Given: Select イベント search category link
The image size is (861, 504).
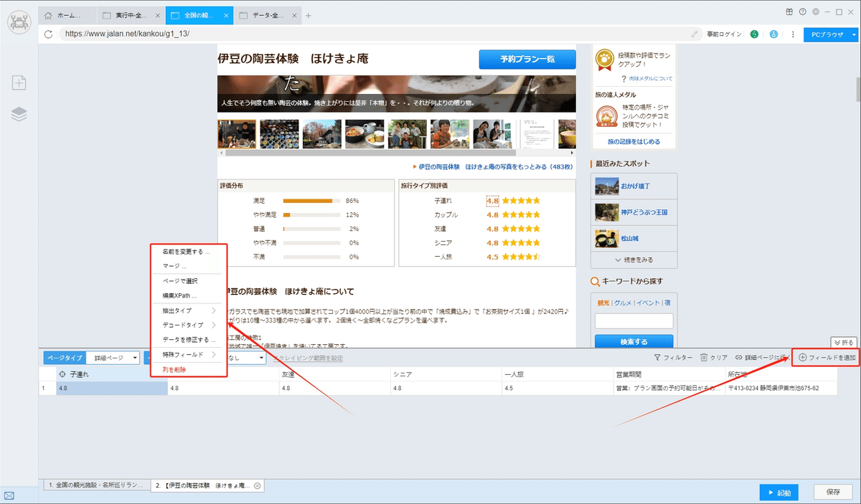Looking at the screenshot, I should [x=647, y=303].
